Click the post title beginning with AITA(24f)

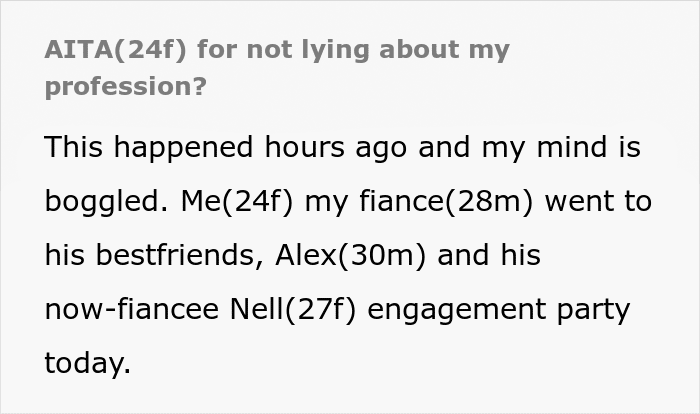(277, 67)
